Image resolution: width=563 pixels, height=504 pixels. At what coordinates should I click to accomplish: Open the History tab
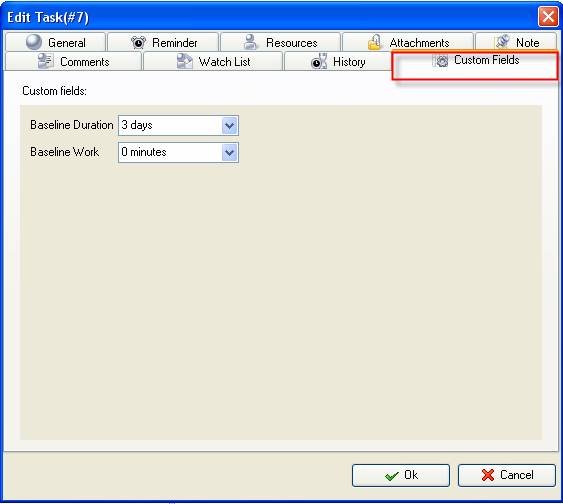338,61
